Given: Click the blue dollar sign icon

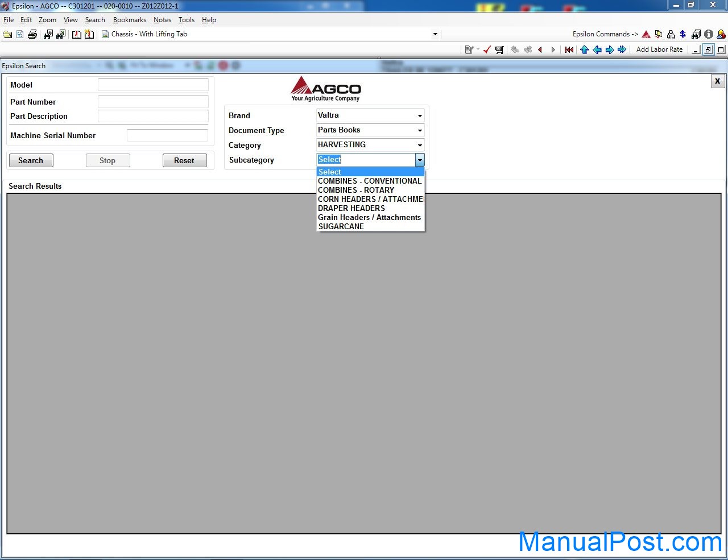Looking at the screenshot, I should pos(682,34).
